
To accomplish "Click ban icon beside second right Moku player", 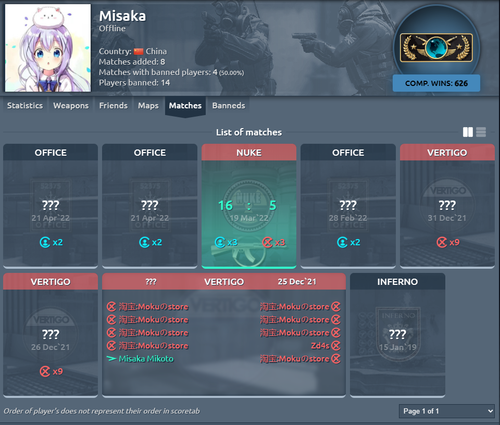I will [336, 319].
